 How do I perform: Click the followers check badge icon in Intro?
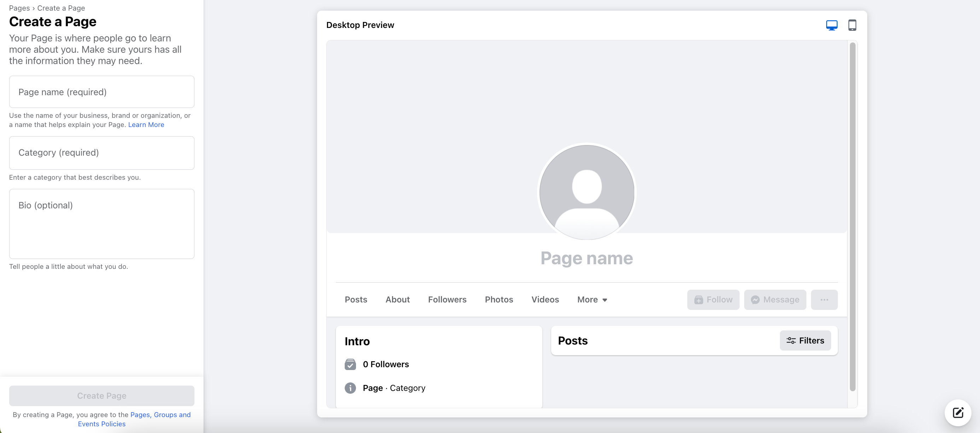pos(350,364)
